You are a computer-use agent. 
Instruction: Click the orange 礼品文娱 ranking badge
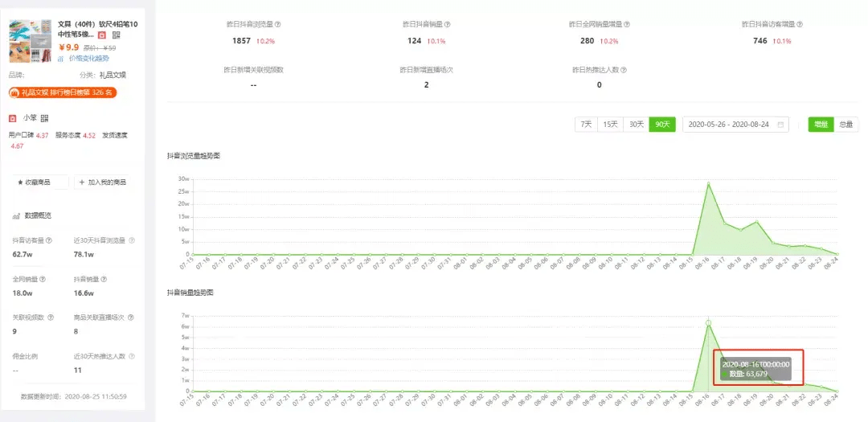click(x=63, y=92)
